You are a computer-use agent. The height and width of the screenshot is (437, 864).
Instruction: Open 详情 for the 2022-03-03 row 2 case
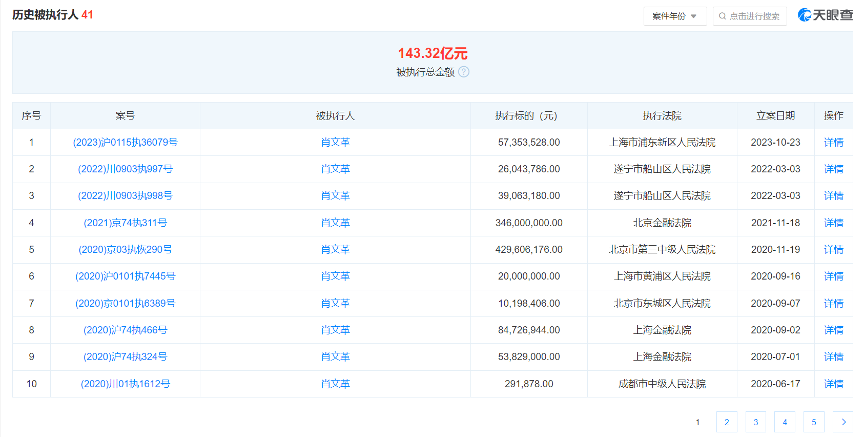833,169
